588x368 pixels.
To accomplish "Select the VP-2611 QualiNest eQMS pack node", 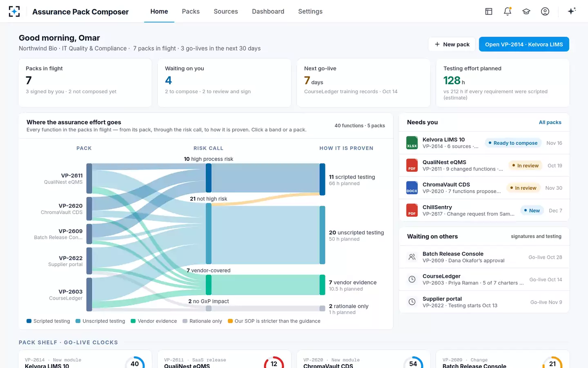I will coord(89,179).
